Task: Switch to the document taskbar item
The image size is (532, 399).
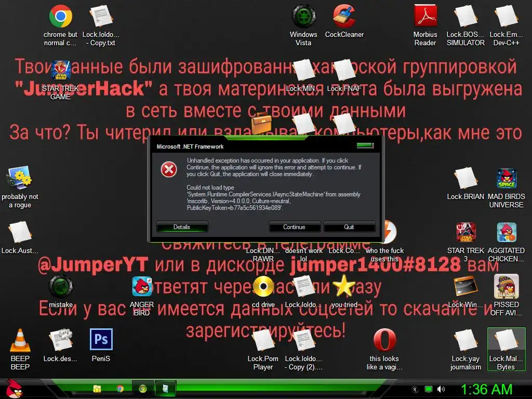Action: pos(165,389)
